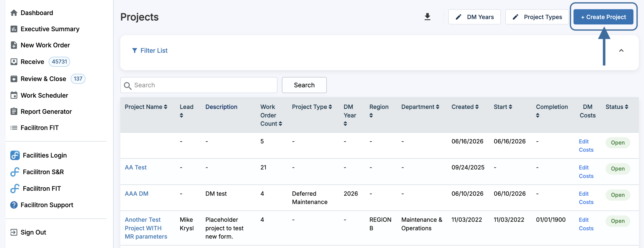Open Dashboard from the sidebar
644x248 pixels.
[37, 13]
